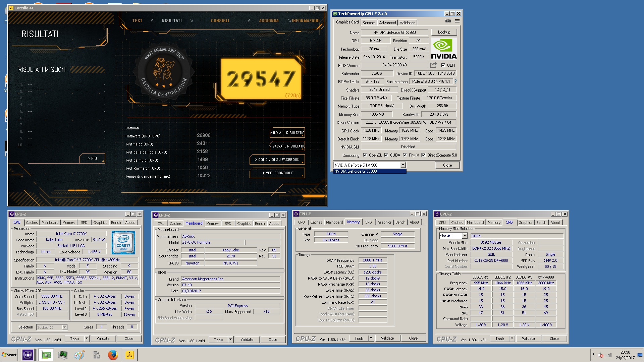Open CPU-Z from the taskbar

[x=28, y=355]
